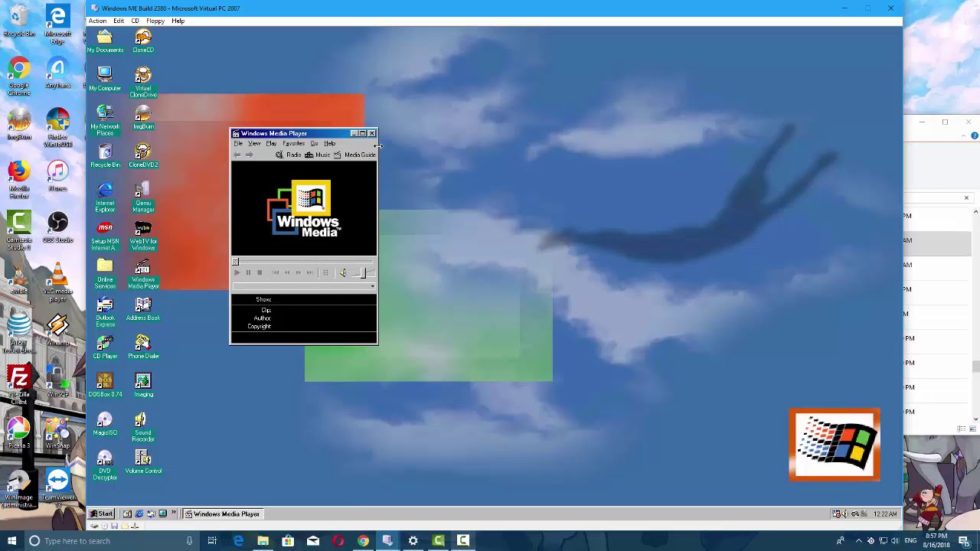Screen dimensions: 980x551
Task: Launch Sound Recorder desktop icon
Action: pos(143,426)
